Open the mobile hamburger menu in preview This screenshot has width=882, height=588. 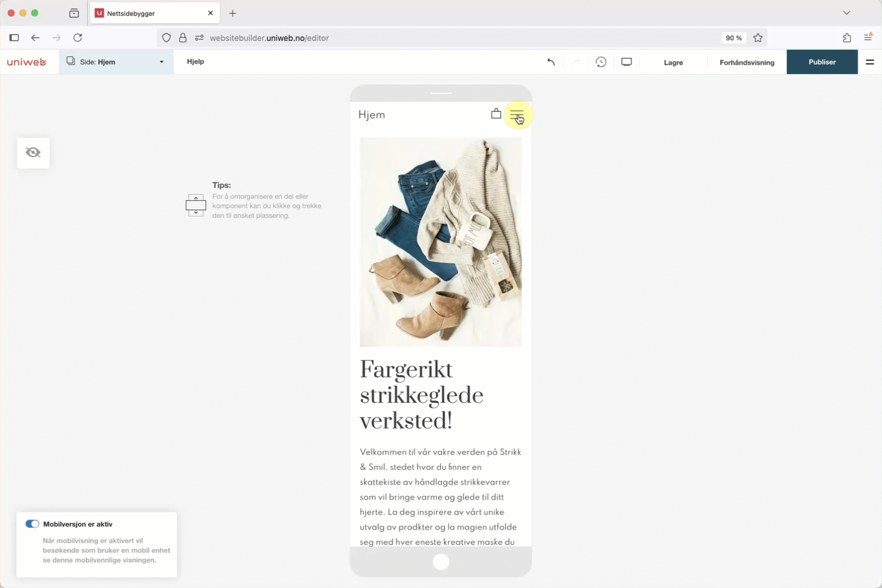click(x=517, y=114)
